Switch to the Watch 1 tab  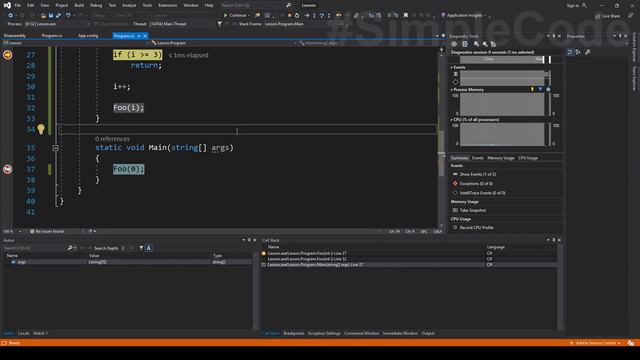(x=40, y=333)
